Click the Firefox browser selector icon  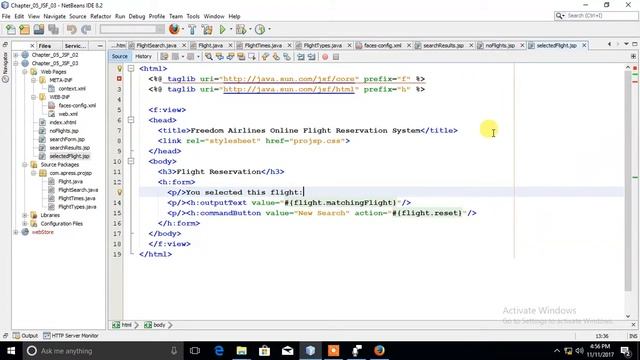pyautogui.click(x=174, y=29)
